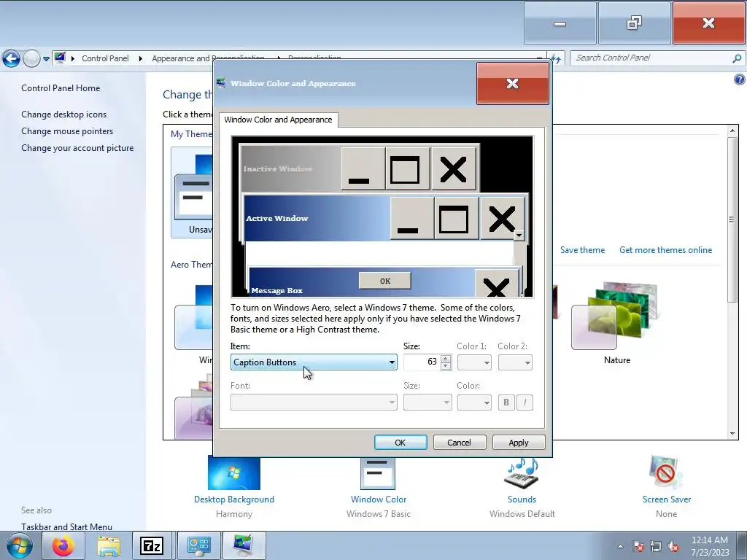Viewport: 747px width, 560px height.
Task: Click Control Panel in address breadcrumb
Action: [105, 58]
